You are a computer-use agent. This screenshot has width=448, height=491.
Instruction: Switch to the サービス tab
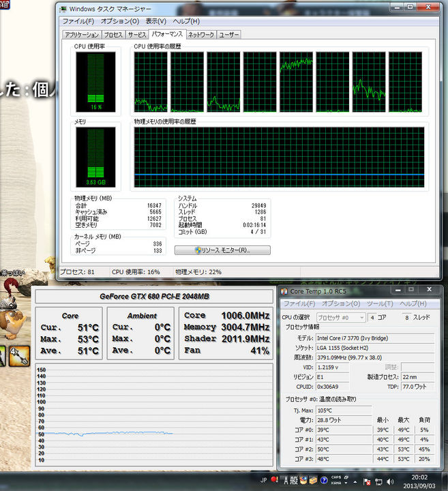(x=137, y=35)
